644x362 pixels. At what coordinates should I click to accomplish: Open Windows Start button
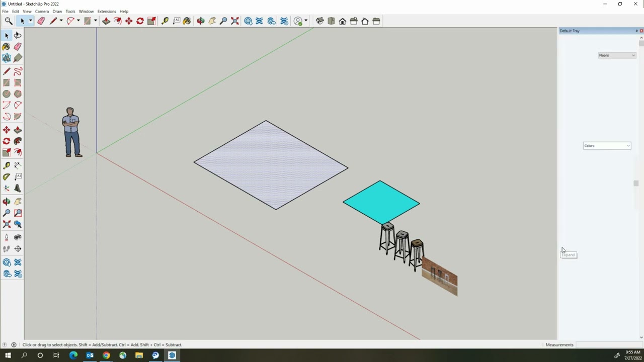click(8, 355)
